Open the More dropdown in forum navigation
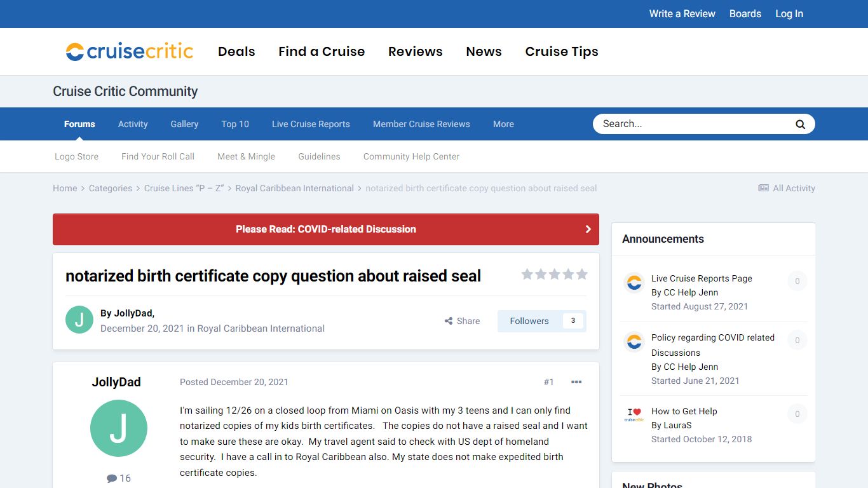 pyautogui.click(x=503, y=124)
